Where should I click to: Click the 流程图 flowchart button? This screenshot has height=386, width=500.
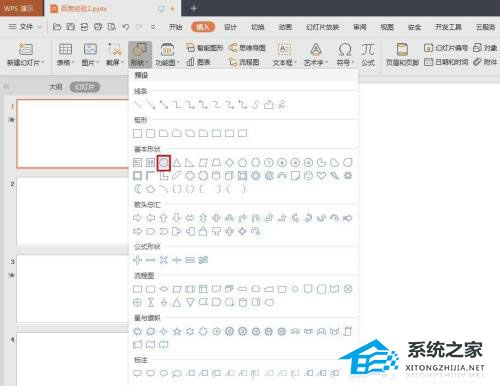(x=244, y=62)
